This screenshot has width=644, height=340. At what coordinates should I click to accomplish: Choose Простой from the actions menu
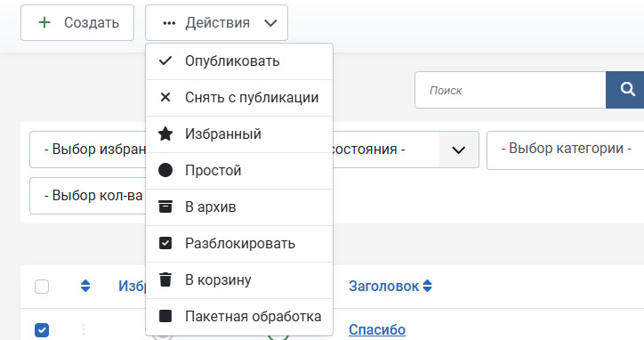point(239,171)
